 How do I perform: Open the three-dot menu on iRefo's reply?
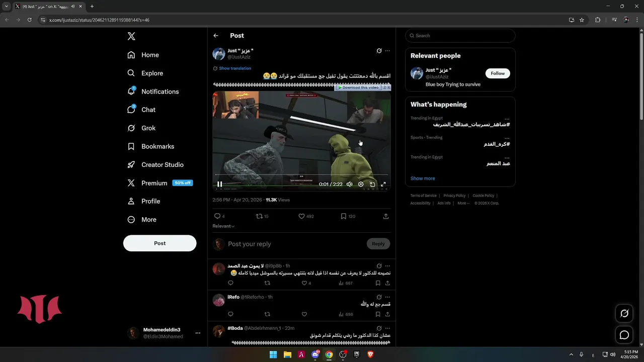(x=387, y=297)
